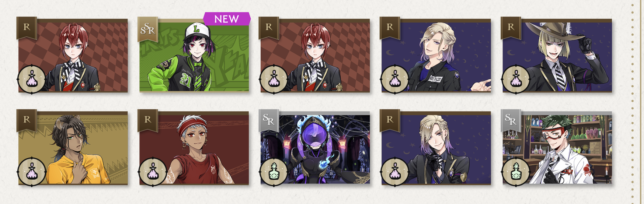This screenshot has height=204, width=644.
Task: Click SR badge on lab coat goggles card
Action: coord(511,120)
